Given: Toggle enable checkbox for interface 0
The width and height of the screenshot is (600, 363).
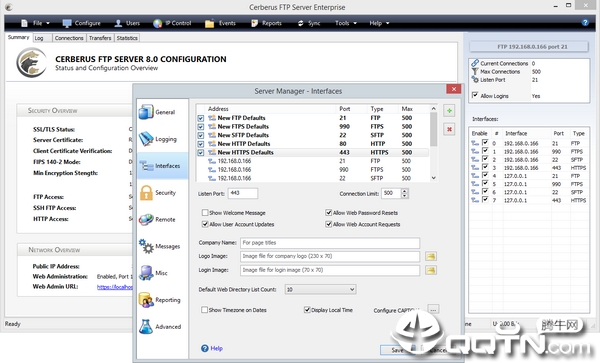Looking at the screenshot, I should coord(485,143).
